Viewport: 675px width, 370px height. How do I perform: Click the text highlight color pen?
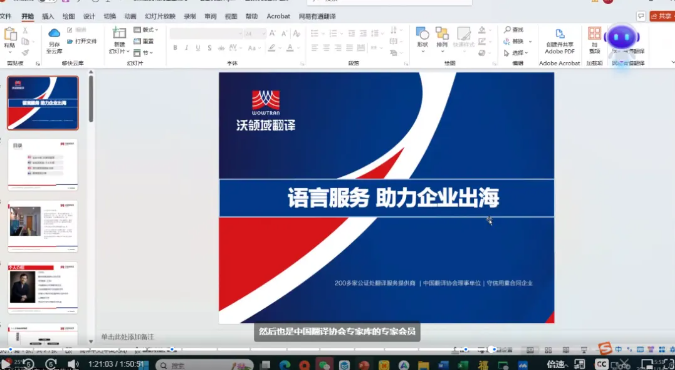pyautogui.click(x=272, y=48)
